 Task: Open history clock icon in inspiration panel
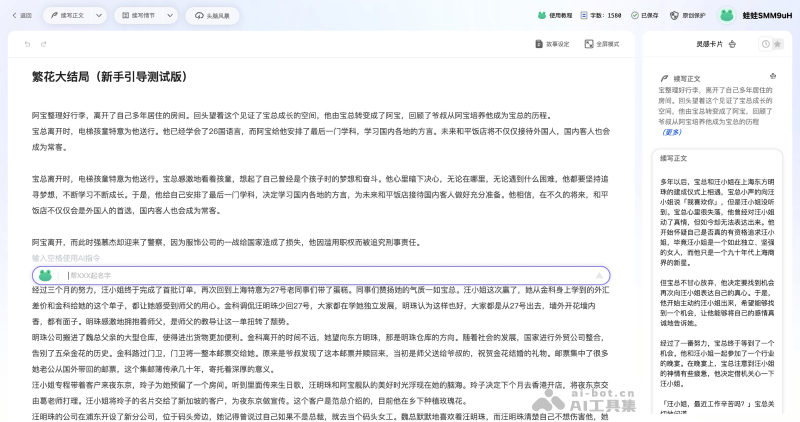click(765, 44)
